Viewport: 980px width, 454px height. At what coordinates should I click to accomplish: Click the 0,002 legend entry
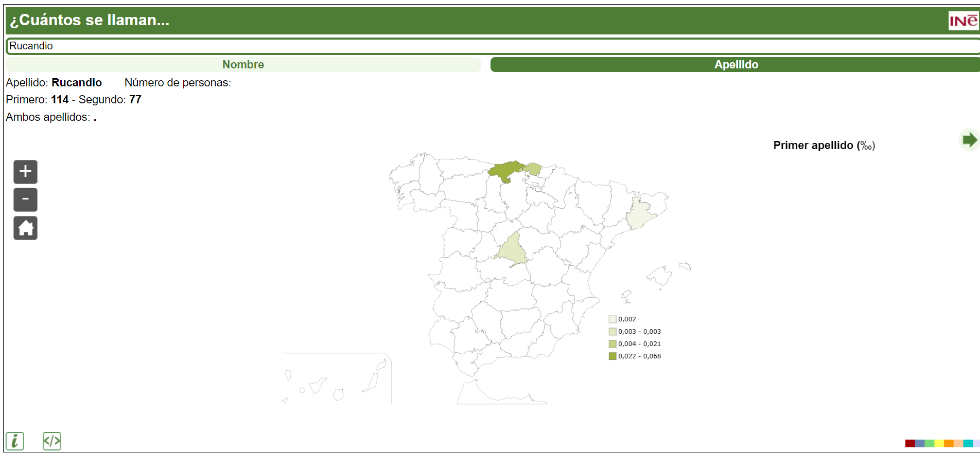tap(623, 319)
